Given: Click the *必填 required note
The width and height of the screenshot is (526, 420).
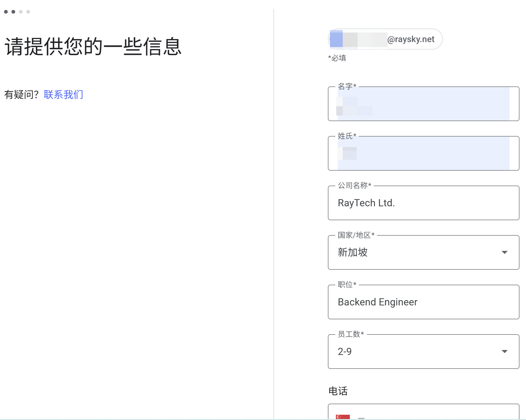Looking at the screenshot, I should click(x=337, y=58).
